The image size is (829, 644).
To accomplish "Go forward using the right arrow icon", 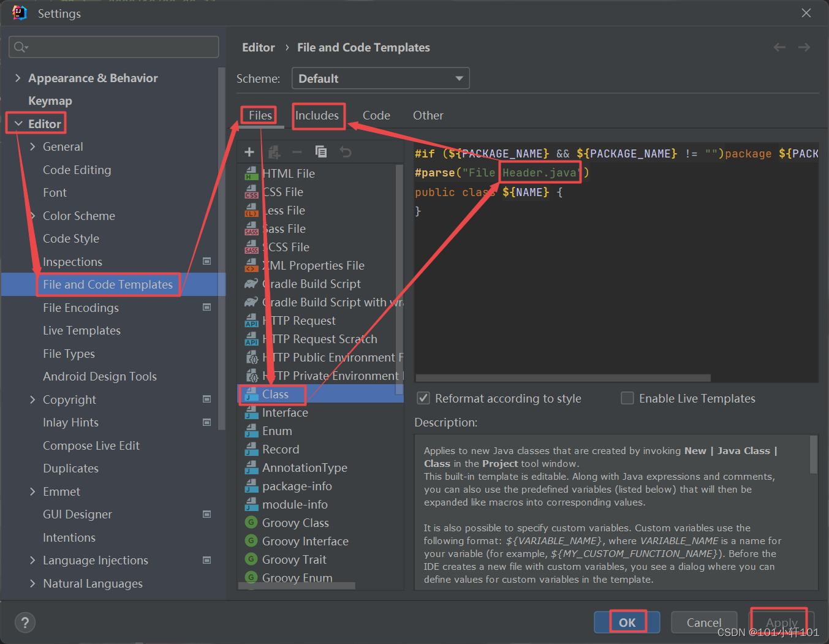I will 804,47.
